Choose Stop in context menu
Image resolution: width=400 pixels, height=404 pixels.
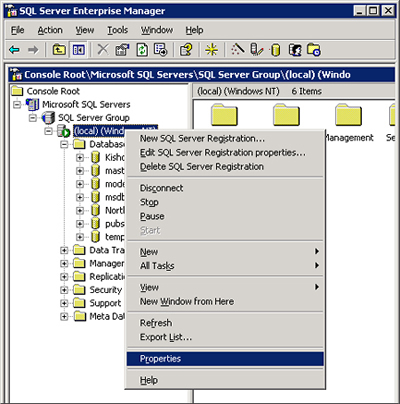225,202
